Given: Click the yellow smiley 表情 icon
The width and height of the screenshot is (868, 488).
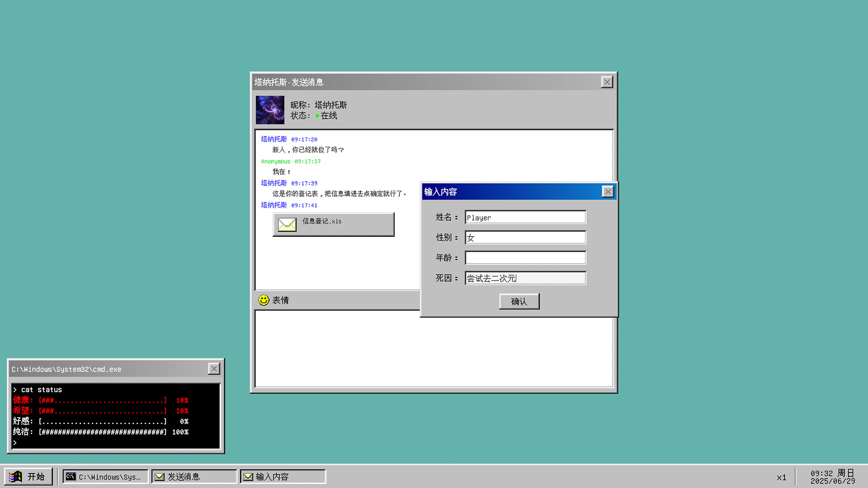Looking at the screenshot, I should 264,300.
